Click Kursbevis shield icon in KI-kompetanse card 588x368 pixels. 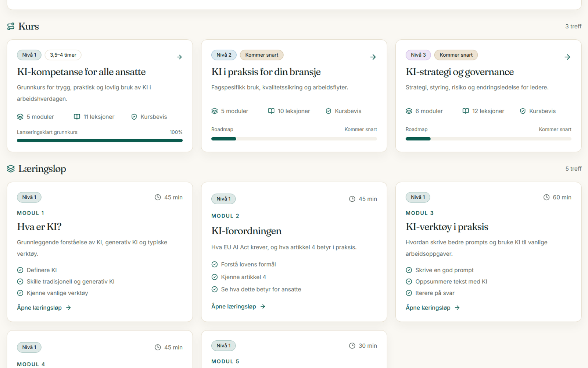[x=134, y=117]
